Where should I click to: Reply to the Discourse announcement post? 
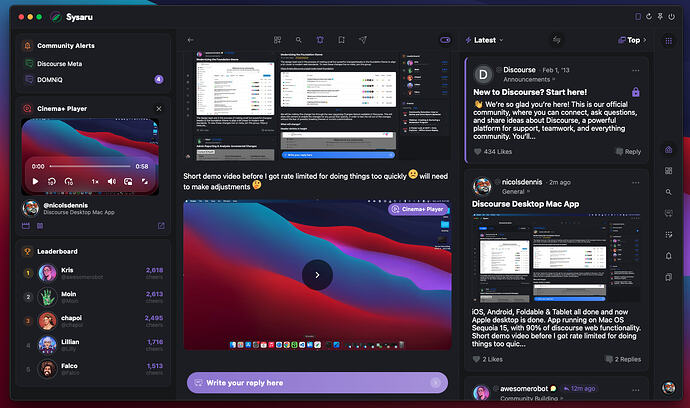pyautogui.click(x=628, y=151)
